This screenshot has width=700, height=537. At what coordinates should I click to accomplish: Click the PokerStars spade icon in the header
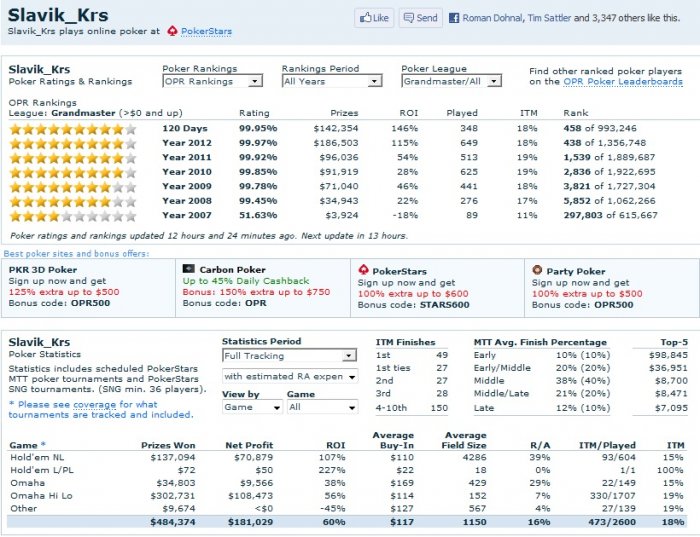[x=172, y=31]
